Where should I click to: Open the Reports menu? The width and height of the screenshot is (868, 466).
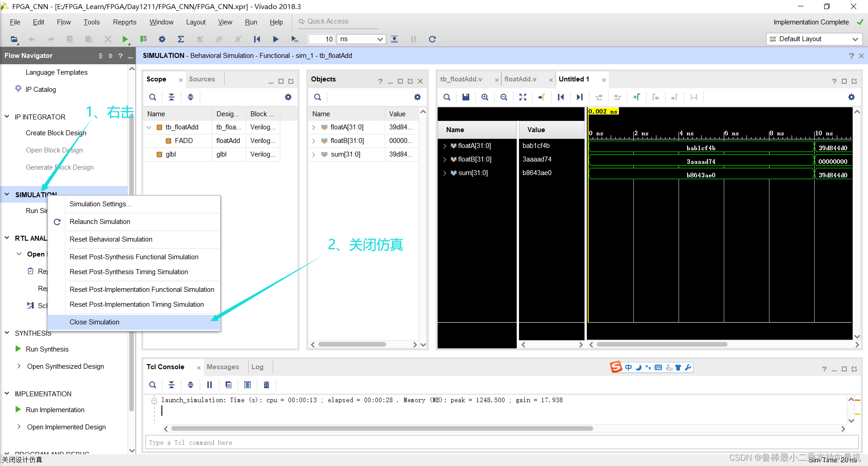point(124,22)
